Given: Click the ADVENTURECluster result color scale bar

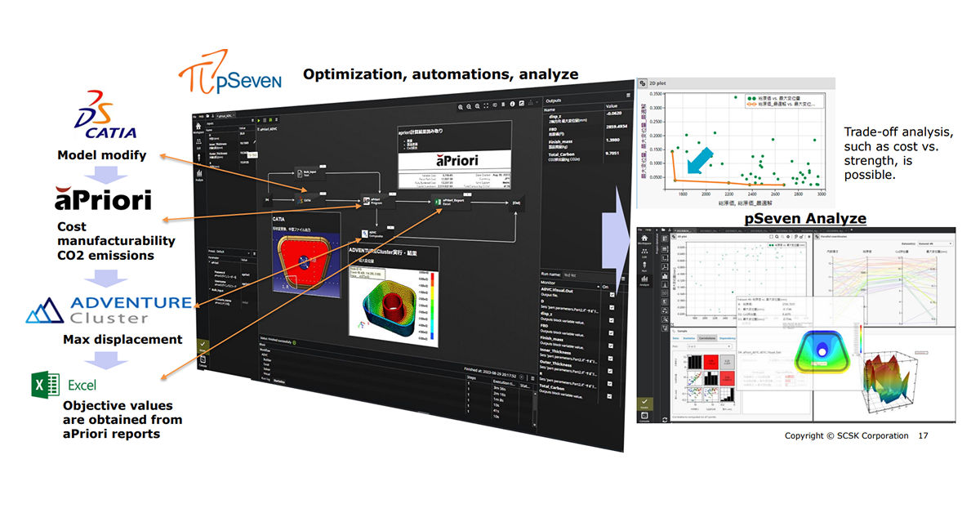Looking at the screenshot, I should [x=432, y=306].
